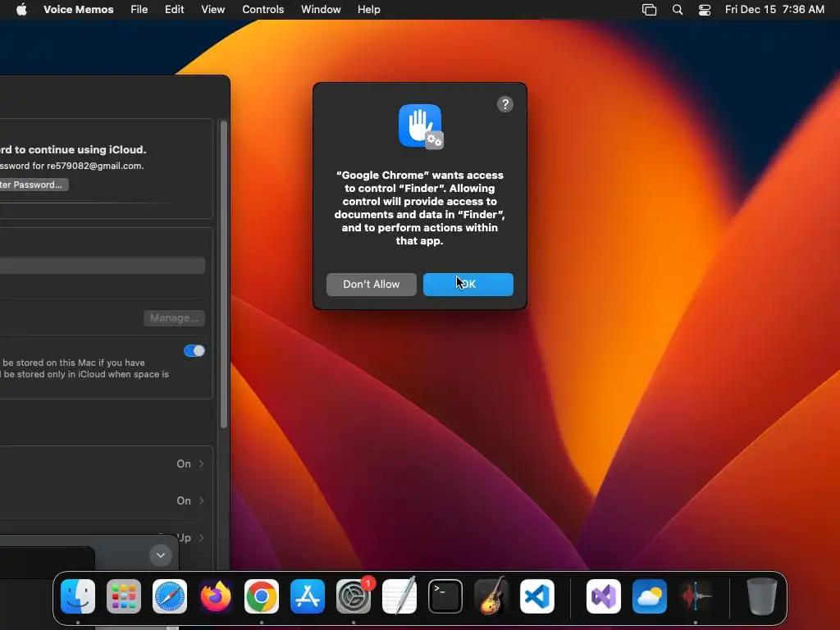
Task: Open the dialog's help question mark
Action: coord(505,104)
